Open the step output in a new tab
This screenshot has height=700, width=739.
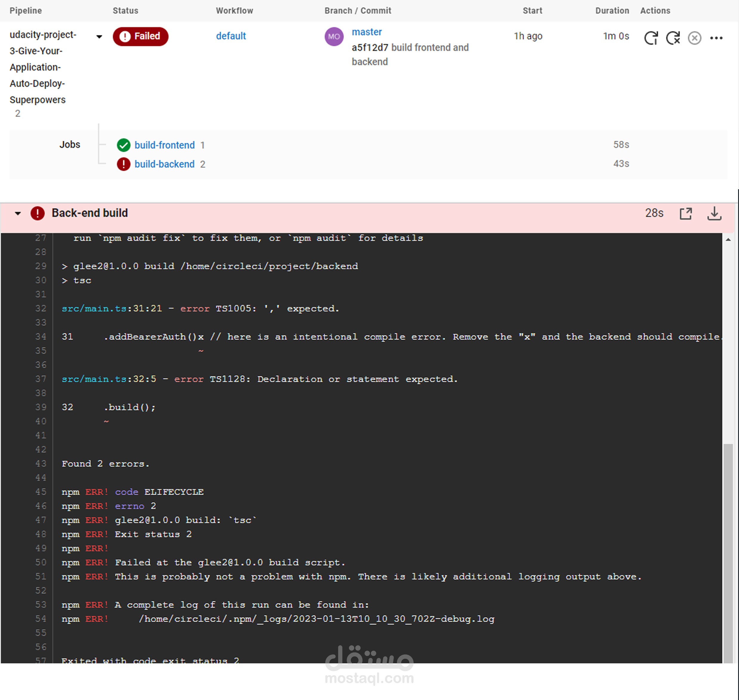point(685,213)
